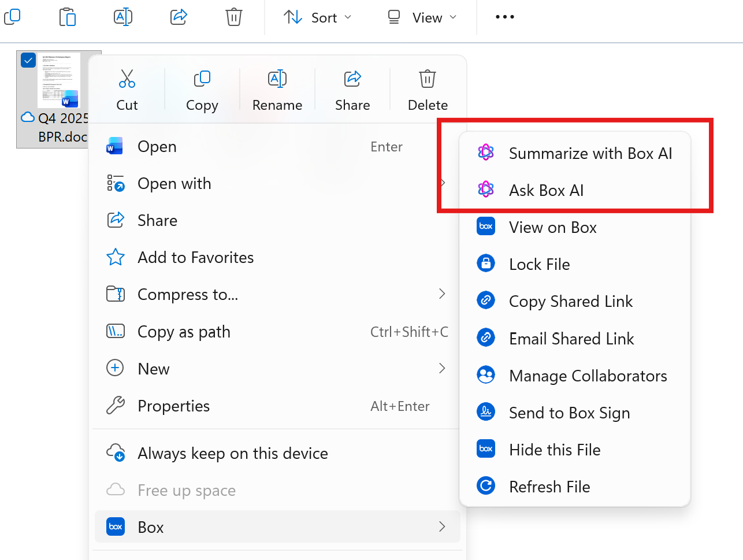Click Lock File in Box submenu

pos(539,264)
